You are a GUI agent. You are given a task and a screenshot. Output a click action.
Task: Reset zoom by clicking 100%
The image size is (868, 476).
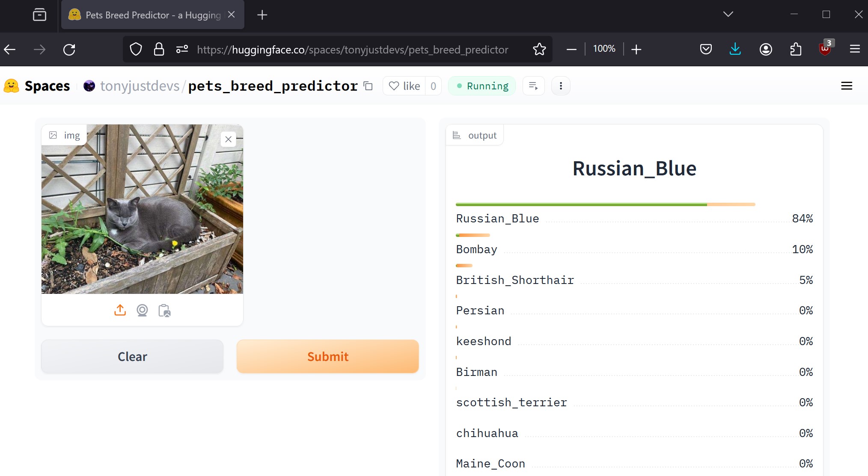(604, 49)
